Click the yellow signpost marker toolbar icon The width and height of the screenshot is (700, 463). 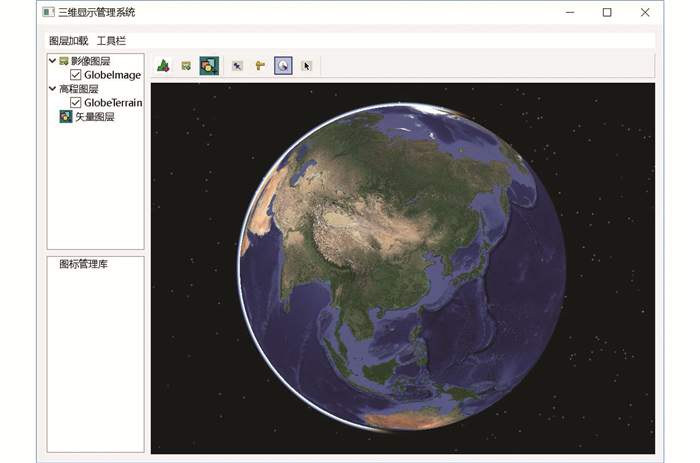click(x=260, y=66)
